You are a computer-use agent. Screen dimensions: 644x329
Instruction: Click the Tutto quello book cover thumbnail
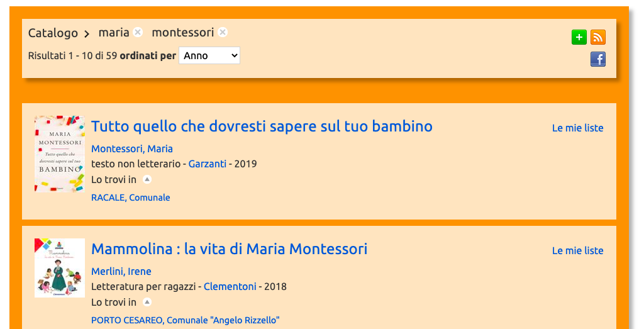pos(60,154)
